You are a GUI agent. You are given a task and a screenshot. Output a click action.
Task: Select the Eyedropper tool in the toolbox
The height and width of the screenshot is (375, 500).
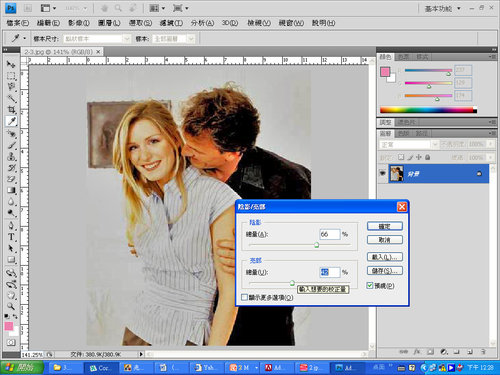[x=11, y=121]
